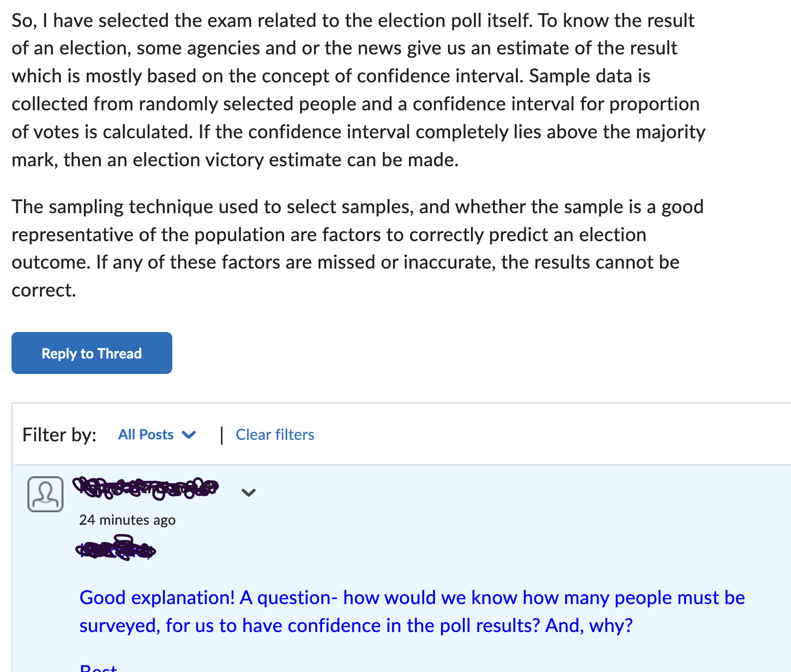
Task: Open the All Posts filter dropdown
Action: point(146,434)
